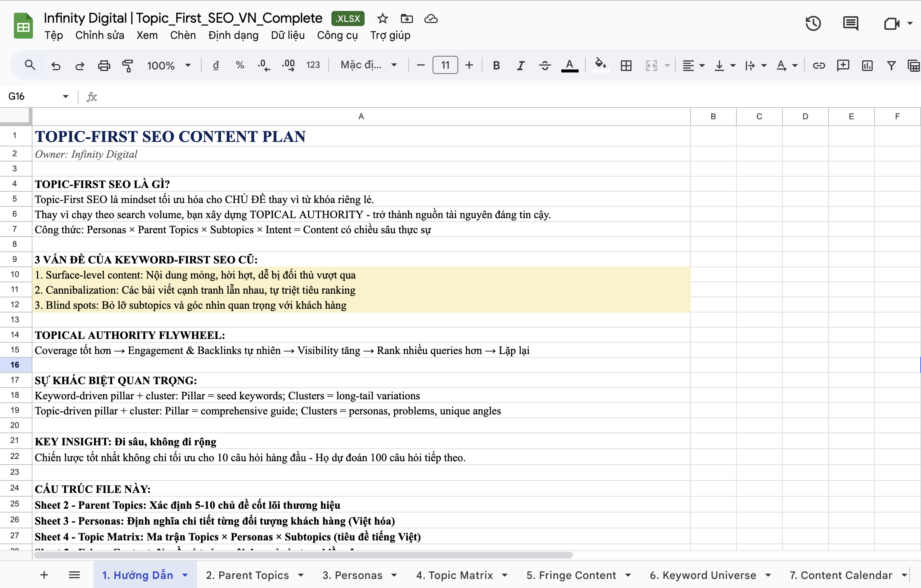Viewport: 921px width, 588px height.
Task: Create a filter
Action: point(891,66)
